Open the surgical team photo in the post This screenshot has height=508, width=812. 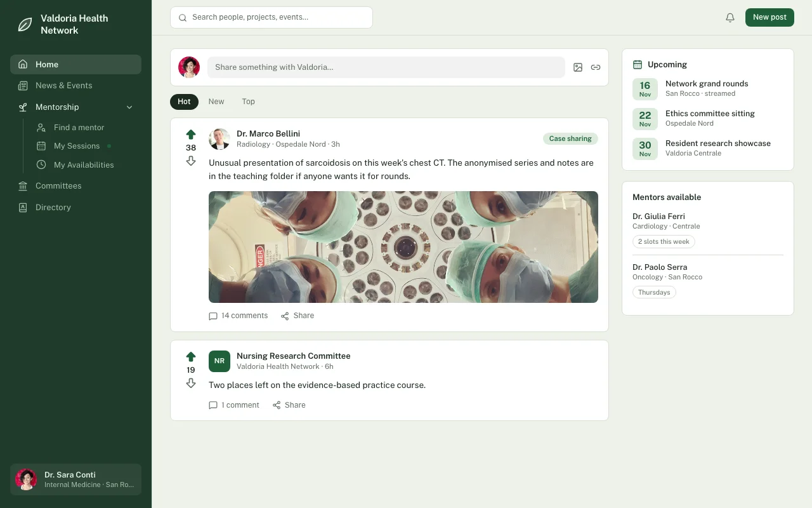(403, 247)
